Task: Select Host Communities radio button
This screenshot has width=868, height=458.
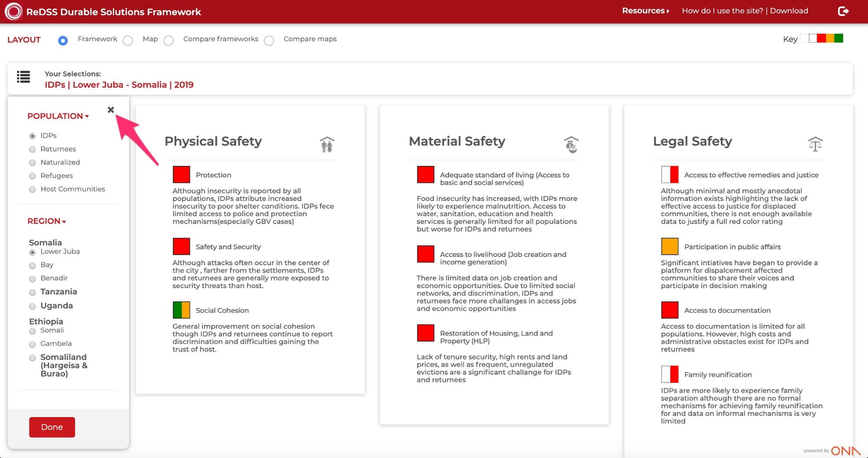Action: coord(32,190)
